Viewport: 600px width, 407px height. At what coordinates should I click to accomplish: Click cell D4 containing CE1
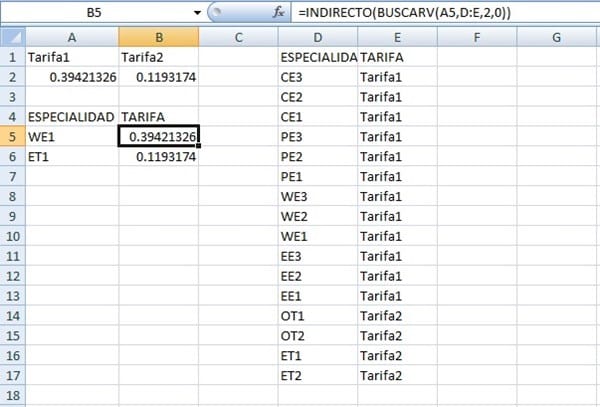point(318,117)
